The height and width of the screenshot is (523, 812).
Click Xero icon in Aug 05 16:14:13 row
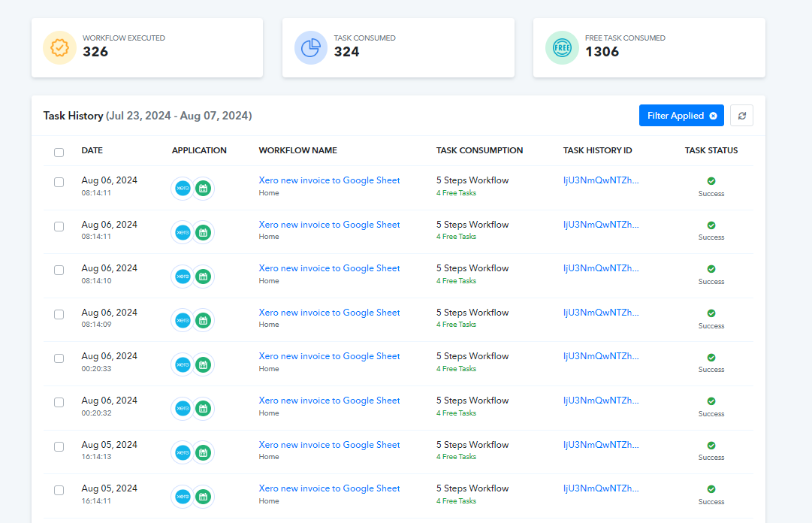pos(183,452)
